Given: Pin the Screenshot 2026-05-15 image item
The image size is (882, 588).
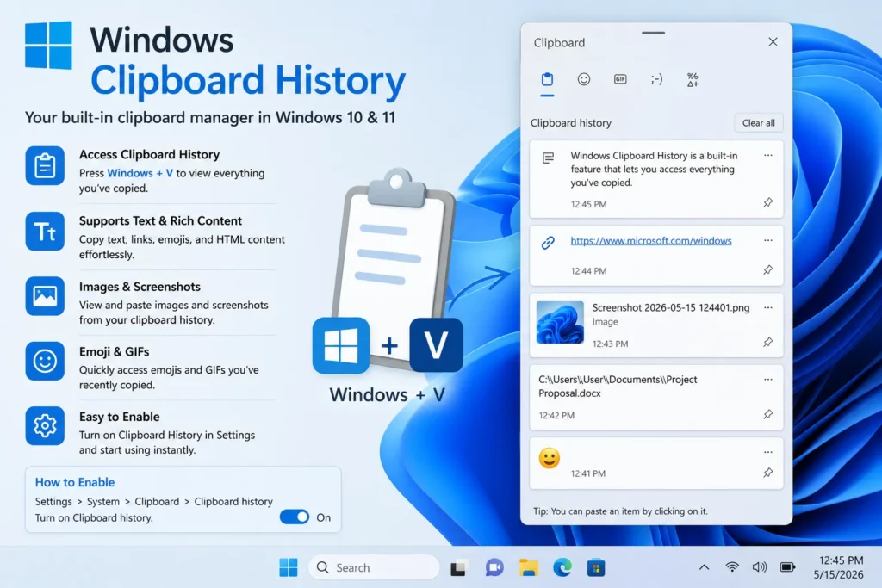Looking at the screenshot, I should 767,342.
